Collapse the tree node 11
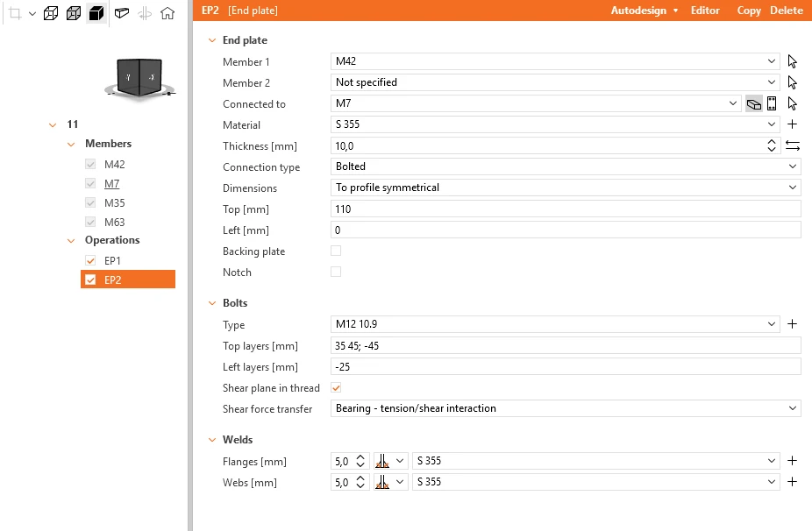The width and height of the screenshot is (812, 531). point(53,124)
